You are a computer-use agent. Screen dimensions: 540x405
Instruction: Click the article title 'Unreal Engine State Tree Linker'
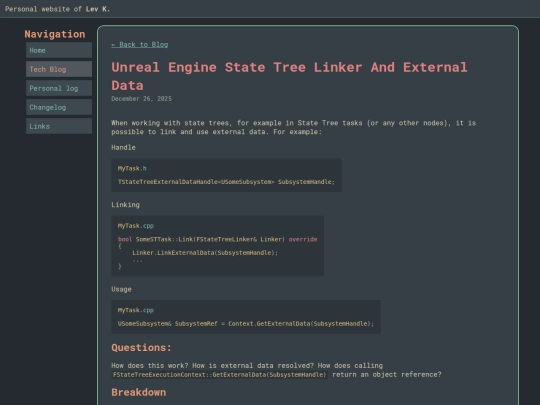[289, 76]
